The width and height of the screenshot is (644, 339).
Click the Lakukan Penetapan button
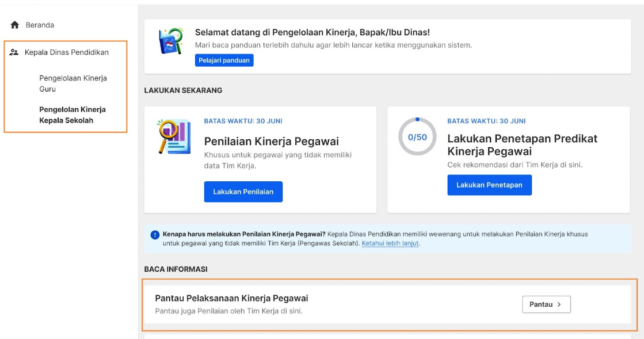click(x=489, y=185)
